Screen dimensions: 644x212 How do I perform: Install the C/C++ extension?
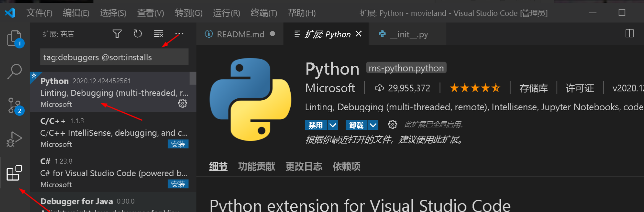pos(178,144)
